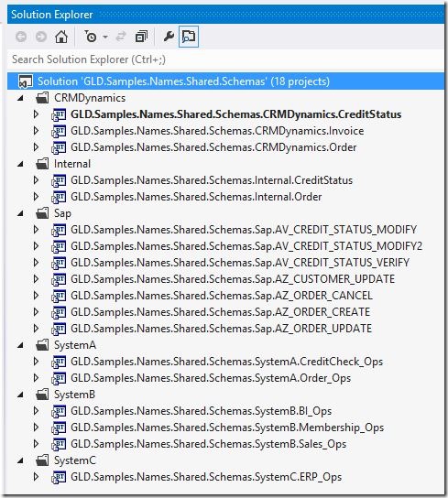
Task: Expand the CRMDynamics.CreditStatus project
Action: 36,114
